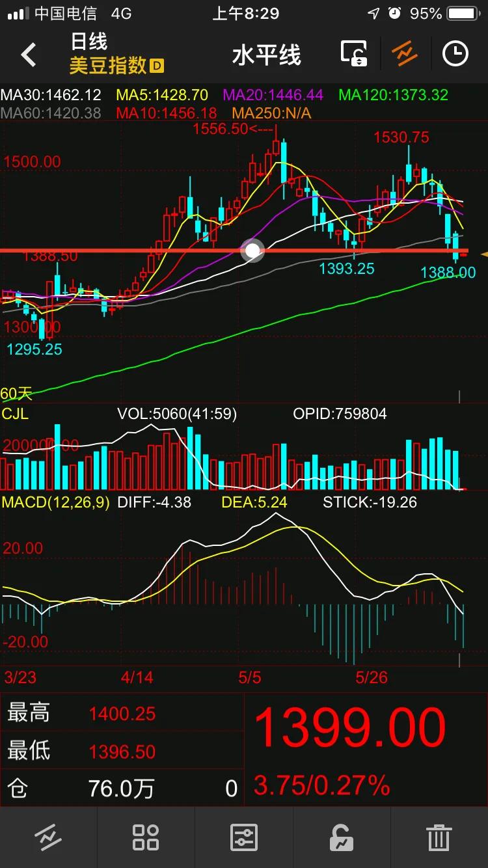Select the trend line drawing tool
488x868 pixels.
pos(48,837)
